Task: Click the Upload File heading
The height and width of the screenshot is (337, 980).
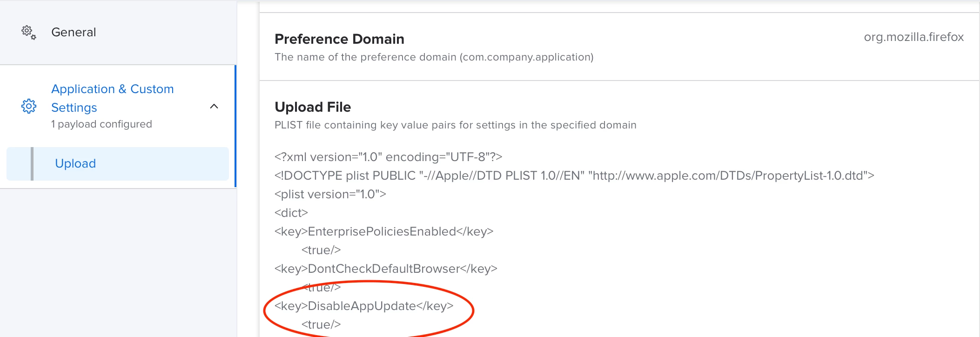Action: pyautogui.click(x=313, y=107)
